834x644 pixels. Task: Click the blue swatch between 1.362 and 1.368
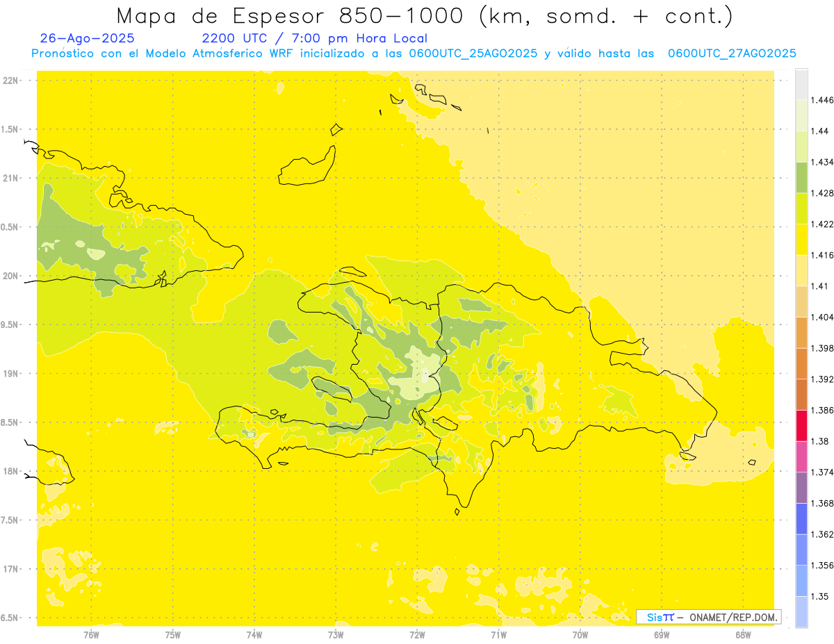point(801,518)
